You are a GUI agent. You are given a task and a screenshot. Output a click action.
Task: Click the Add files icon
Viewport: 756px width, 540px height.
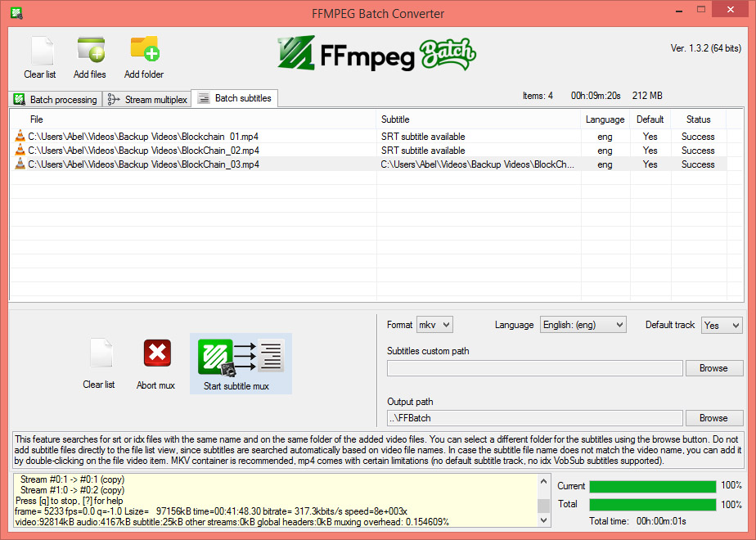coord(91,50)
